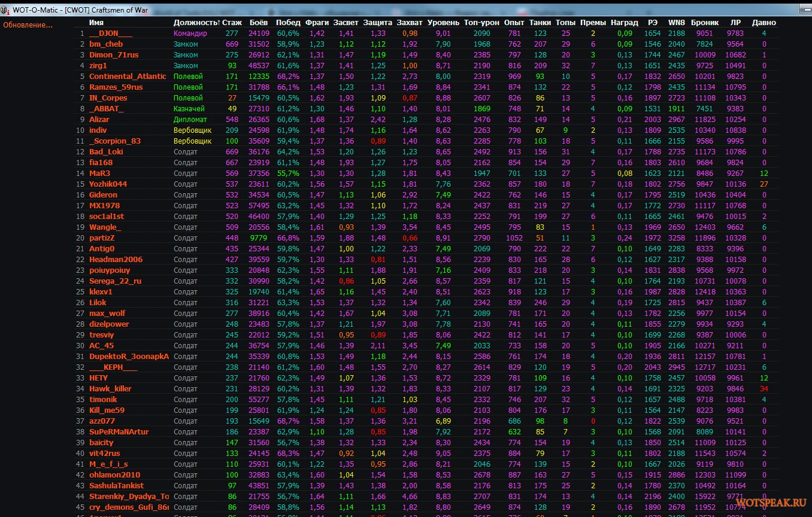Sort by the Стаж column header
Image resolution: width=812 pixels, height=517 pixels.
click(x=232, y=22)
